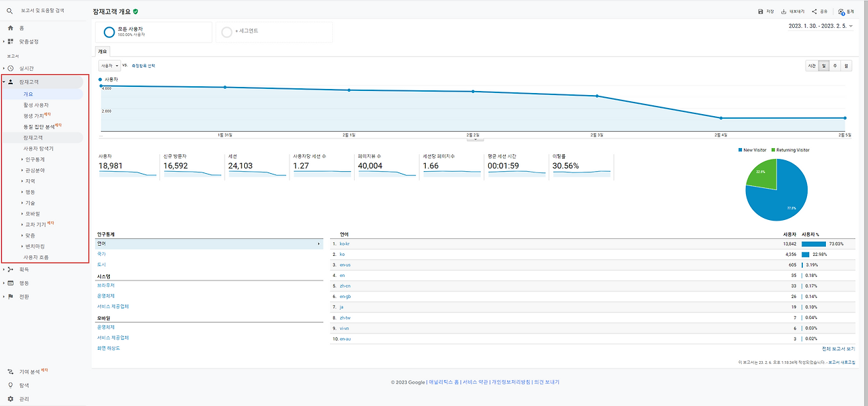Open 사용자 탐색기 in sidebar
Screen dimensions: 868x406
click(39, 148)
